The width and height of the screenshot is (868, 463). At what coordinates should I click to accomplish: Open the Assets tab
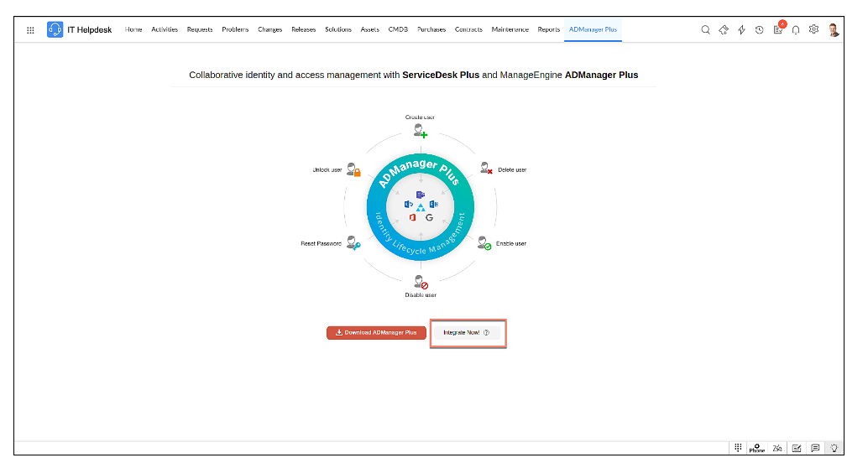[370, 29]
